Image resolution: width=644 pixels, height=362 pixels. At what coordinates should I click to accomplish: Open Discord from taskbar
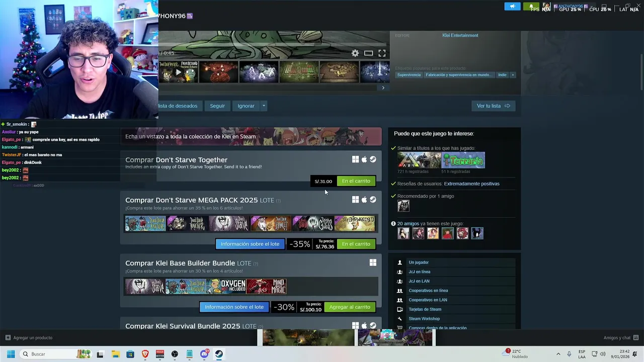(204, 354)
